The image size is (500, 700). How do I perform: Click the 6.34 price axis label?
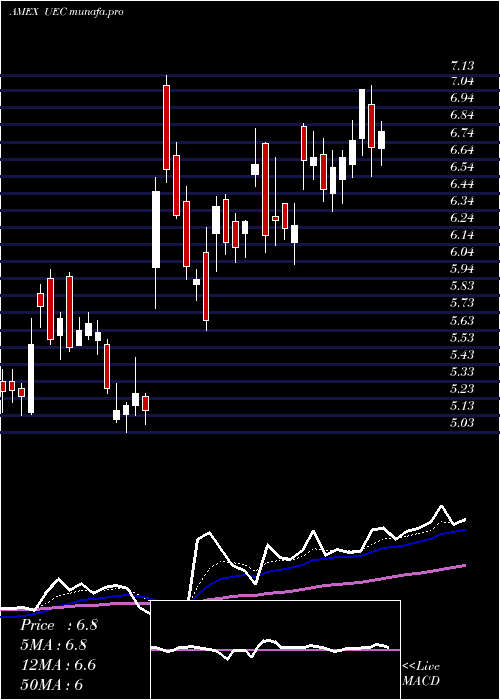coord(462,201)
